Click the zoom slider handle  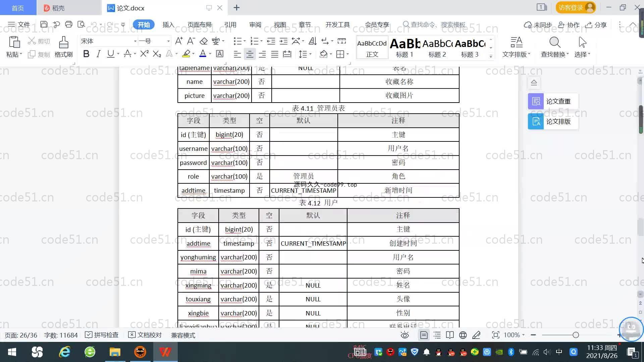576,335
